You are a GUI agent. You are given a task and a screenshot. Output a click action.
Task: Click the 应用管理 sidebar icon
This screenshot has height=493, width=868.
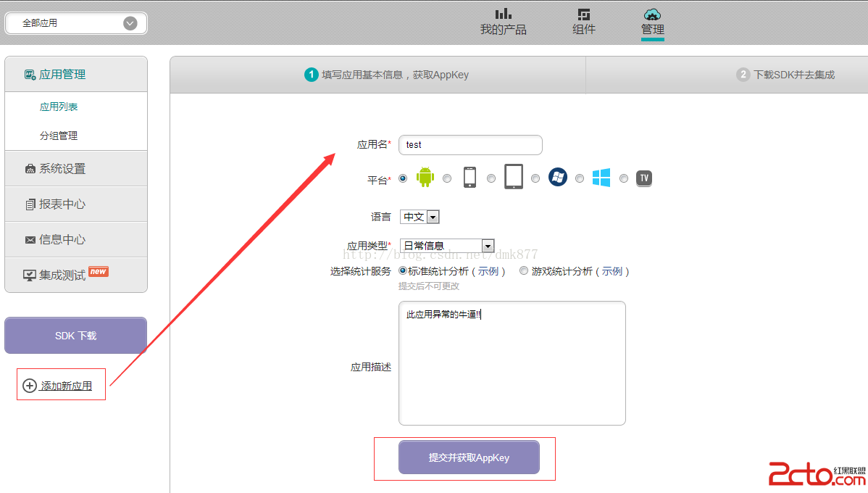point(30,74)
